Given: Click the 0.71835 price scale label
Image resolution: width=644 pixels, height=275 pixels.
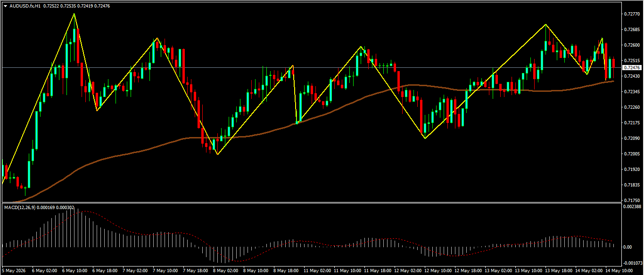Looking at the screenshot, I should [x=631, y=185].
